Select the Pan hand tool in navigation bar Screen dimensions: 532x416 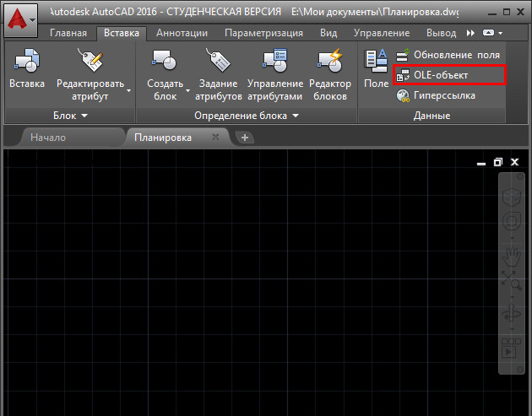tap(512, 257)
